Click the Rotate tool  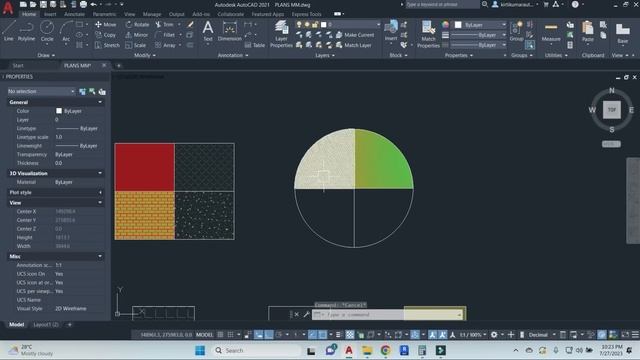138,24
